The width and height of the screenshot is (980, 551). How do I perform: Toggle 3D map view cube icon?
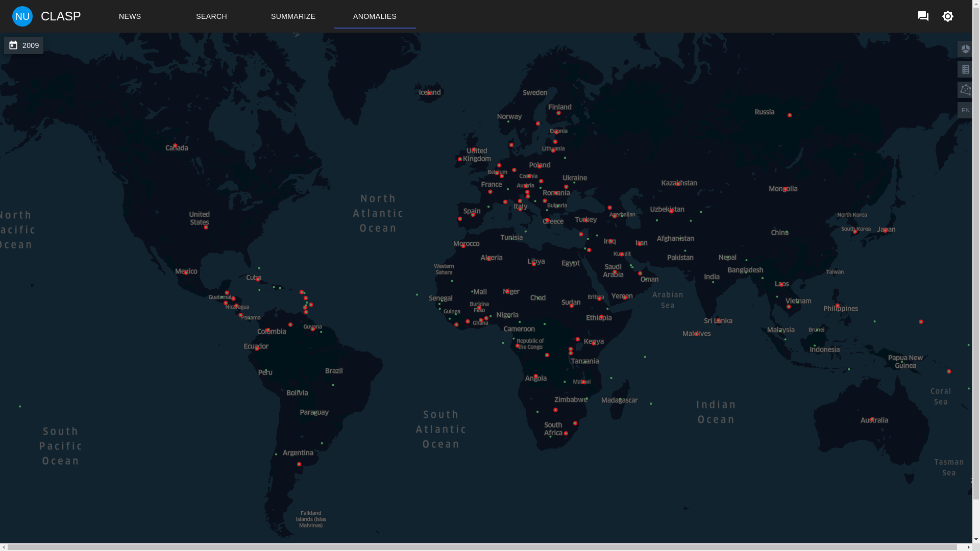click(965, 49)
